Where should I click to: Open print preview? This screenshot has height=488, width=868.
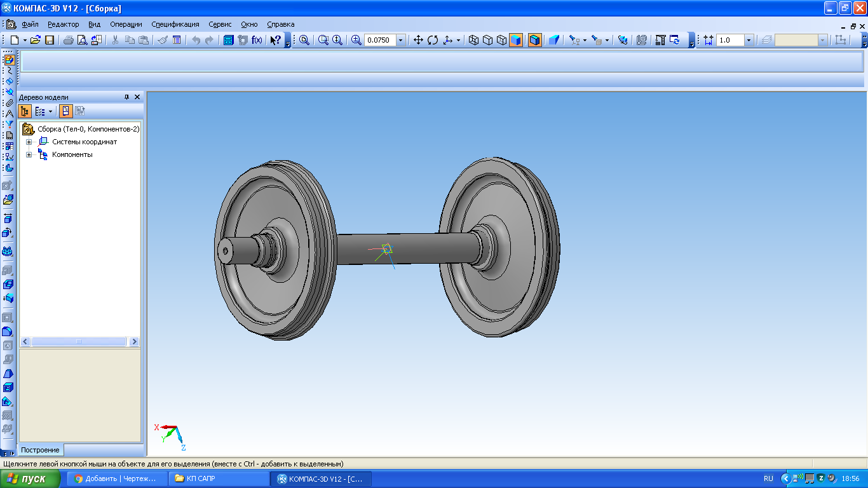(82, 40)
